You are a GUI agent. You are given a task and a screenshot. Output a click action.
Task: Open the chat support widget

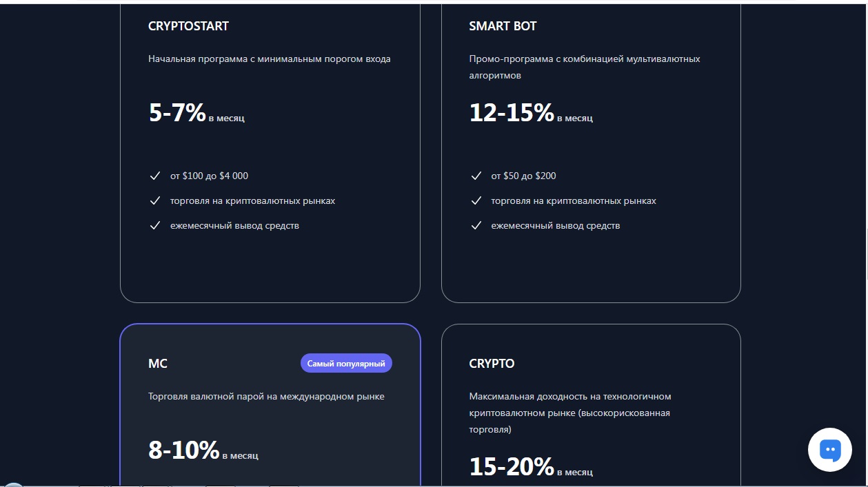829,449
